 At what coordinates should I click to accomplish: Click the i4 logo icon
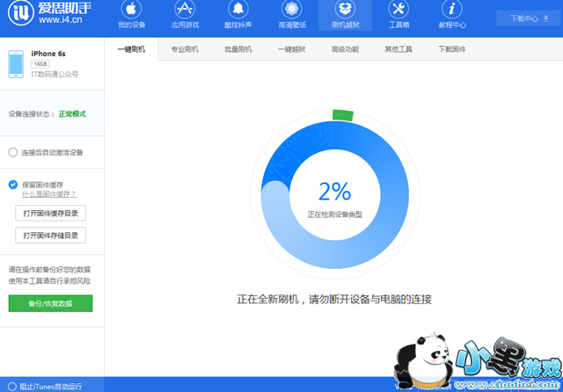(x=20, y=12)
